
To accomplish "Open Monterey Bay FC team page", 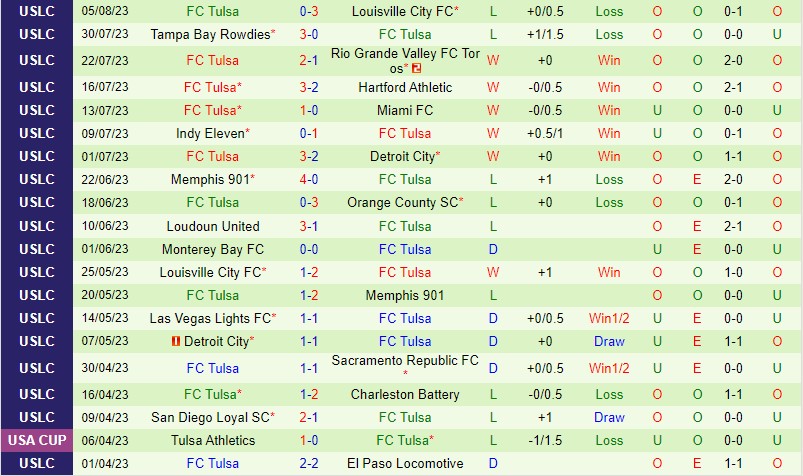I will point(212,249).
